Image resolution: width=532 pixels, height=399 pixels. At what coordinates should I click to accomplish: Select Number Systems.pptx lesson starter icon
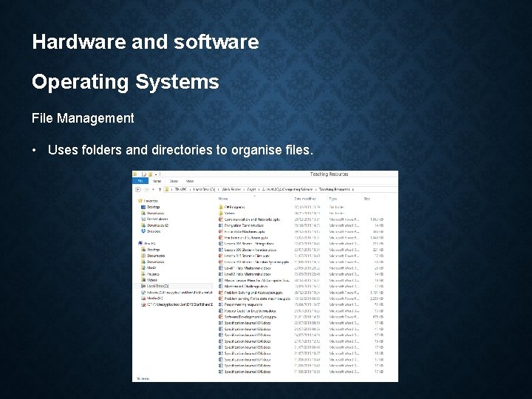221,262
